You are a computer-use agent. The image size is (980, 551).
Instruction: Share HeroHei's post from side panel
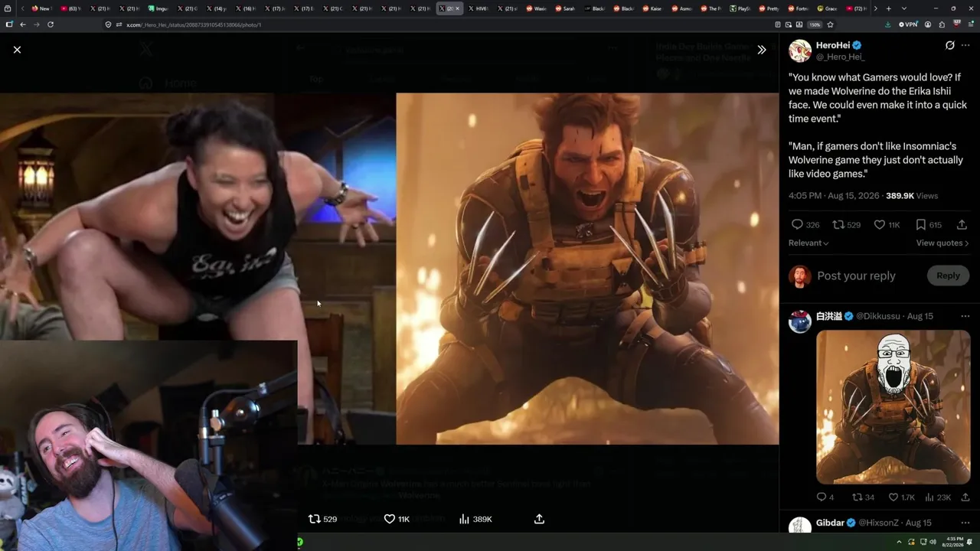[962, 225]
